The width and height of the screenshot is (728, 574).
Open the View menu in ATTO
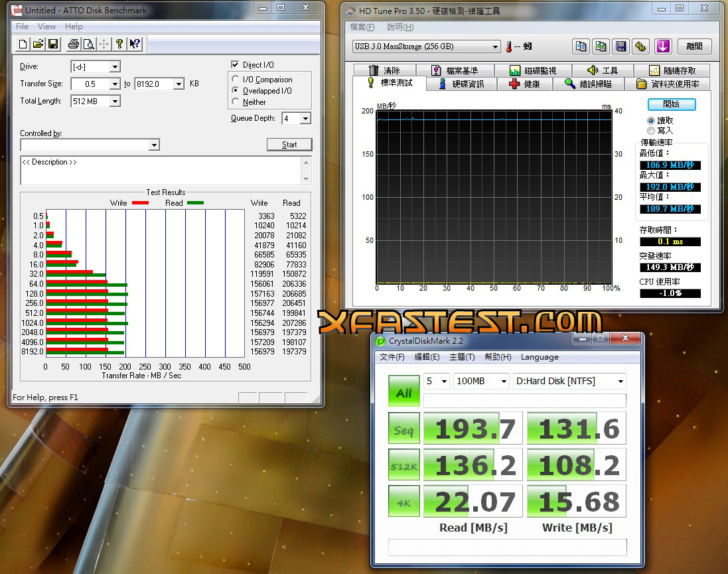[46, 27]
